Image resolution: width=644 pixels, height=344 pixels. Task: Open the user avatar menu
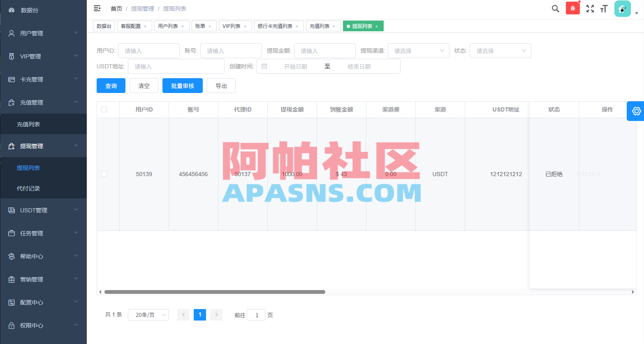(622, 9)
